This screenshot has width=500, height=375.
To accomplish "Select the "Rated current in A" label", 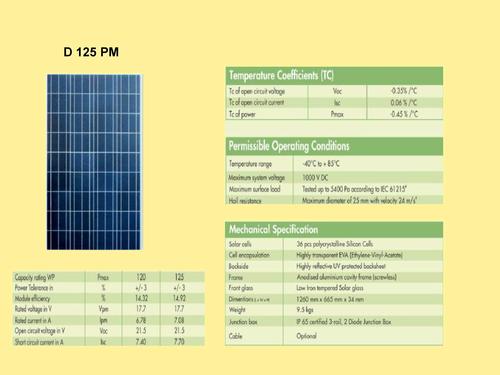I will pyautogui.click(x=33, y=320).
